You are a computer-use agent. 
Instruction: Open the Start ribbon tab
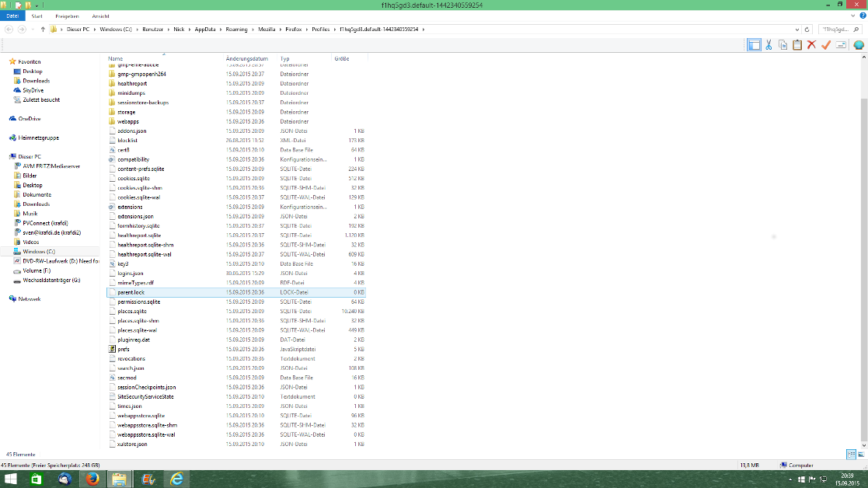click(37, 16)
